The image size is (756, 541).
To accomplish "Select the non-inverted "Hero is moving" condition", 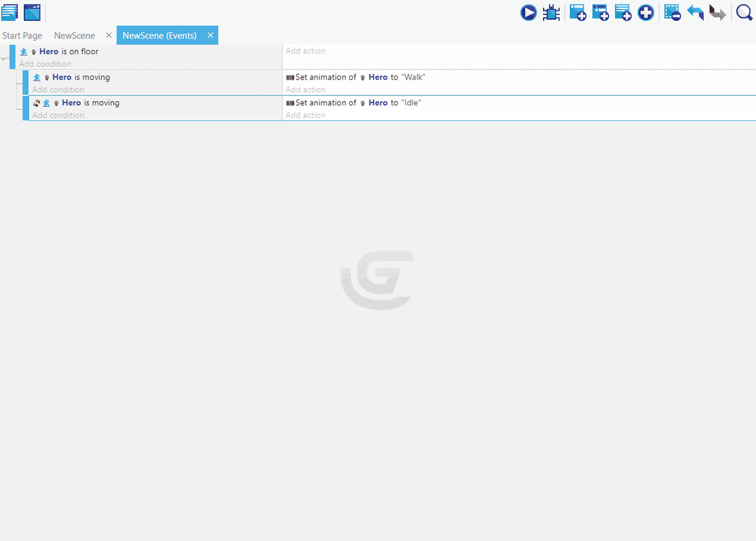I will [71, 77].
